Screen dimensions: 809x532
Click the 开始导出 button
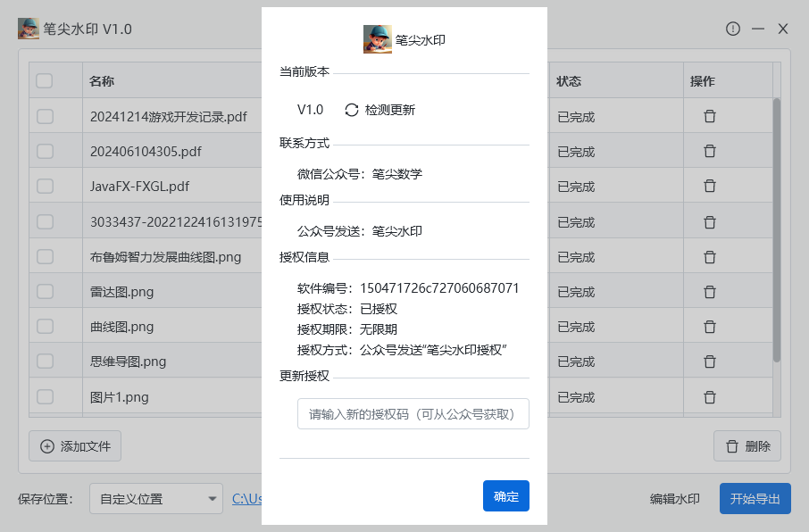point(755,498)
